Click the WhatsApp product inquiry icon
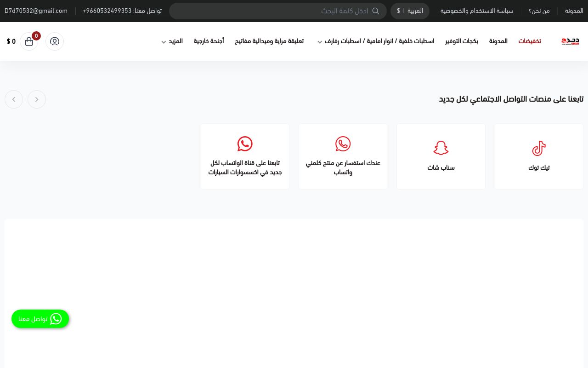 tap(343, 144)
